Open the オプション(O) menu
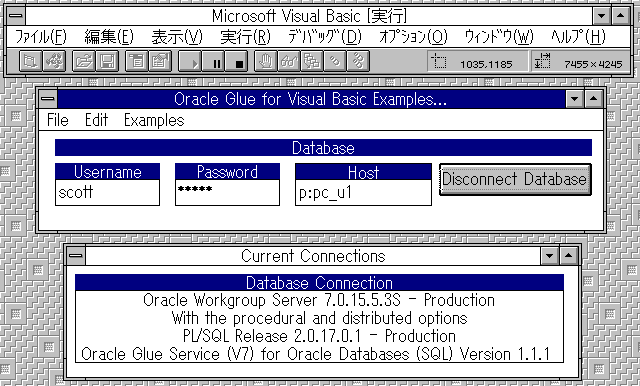 pos(413,37)
